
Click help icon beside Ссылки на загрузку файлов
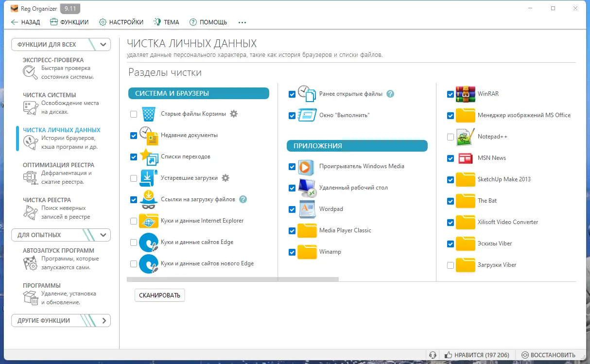(x=243, y=199)
